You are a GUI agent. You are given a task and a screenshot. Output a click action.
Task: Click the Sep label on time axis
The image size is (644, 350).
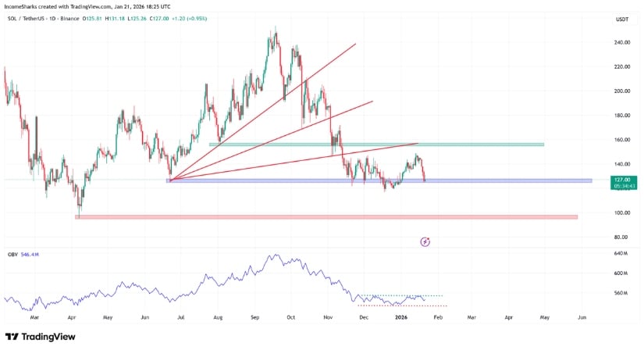[x=255, y=318]
